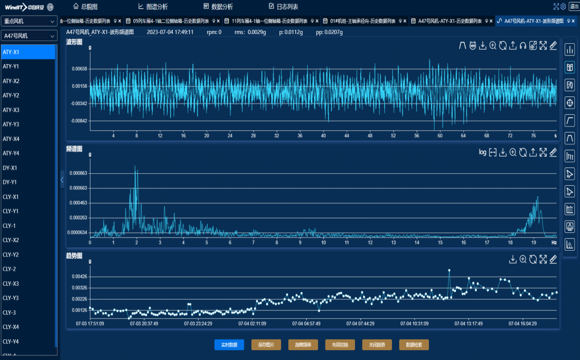The image size is (580, 360).
Task: Select measuring point DY-Y1
Action: point(28,182)
